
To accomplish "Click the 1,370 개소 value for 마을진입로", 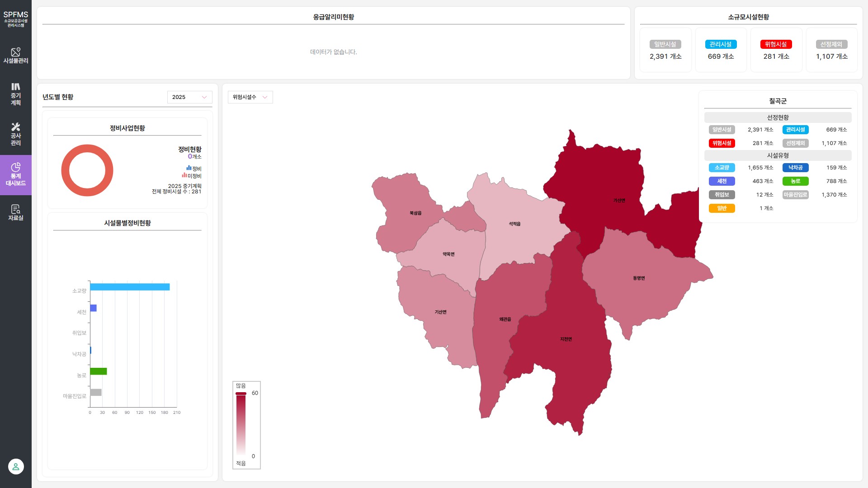I will pyautogui.click(x=834, y=195).
